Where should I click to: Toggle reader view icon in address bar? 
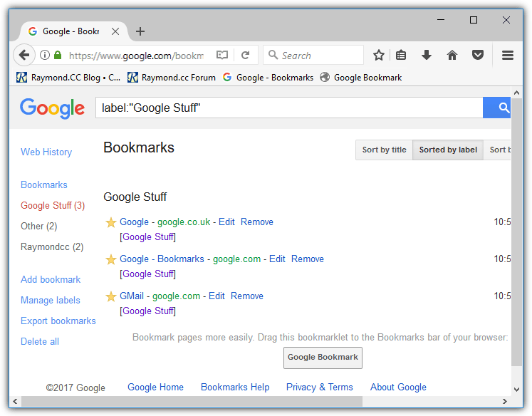(x=222, y=55)
